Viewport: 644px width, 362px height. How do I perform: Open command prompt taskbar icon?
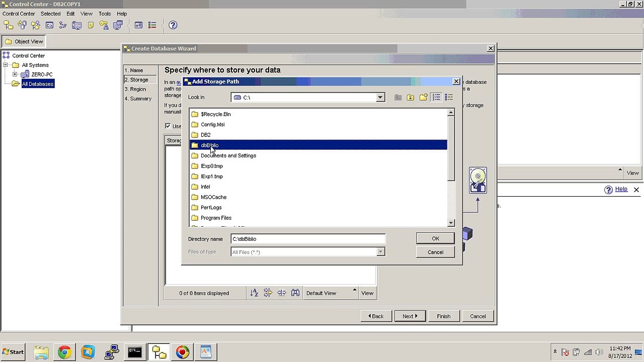point(135,352)
